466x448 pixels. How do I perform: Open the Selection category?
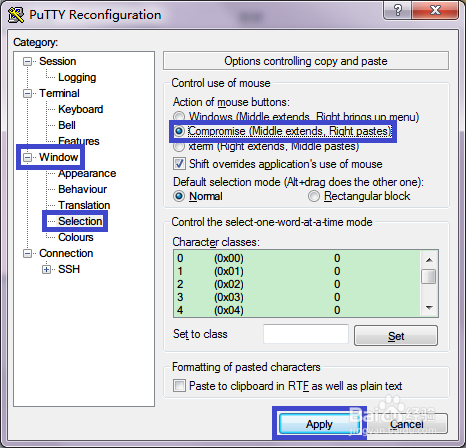80,221
